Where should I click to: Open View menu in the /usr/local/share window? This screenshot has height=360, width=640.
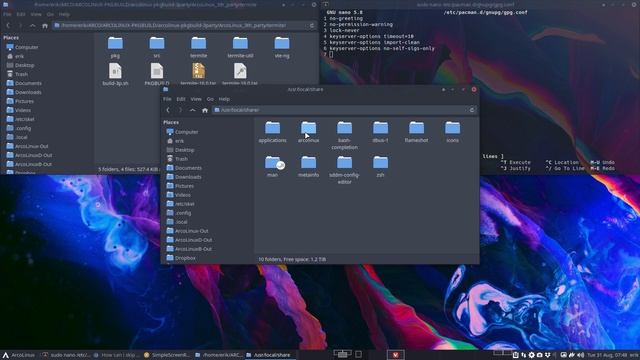click(x=196, y=99)
